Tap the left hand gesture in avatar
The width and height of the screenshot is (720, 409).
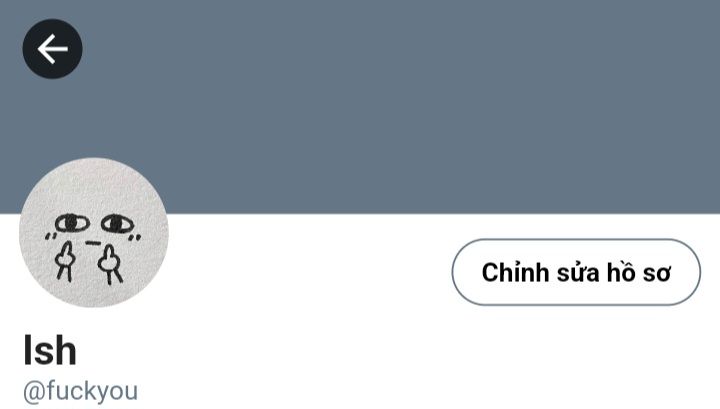point(65,261)
